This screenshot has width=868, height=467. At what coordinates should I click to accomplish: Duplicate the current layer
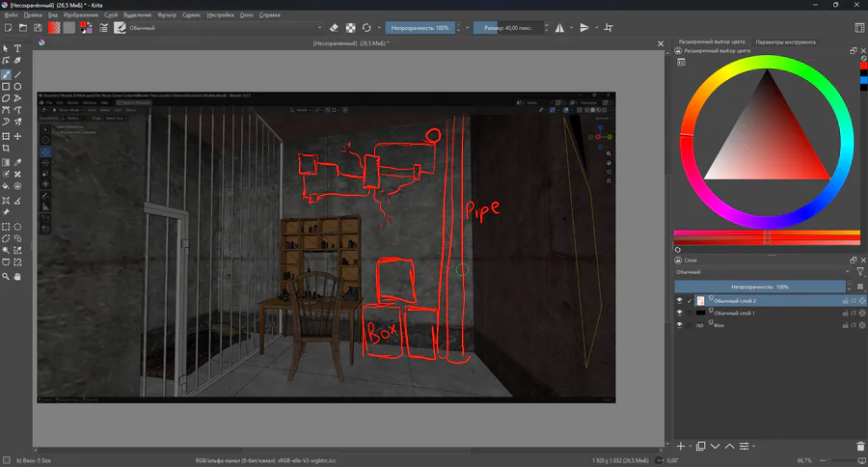coord(701,447)
